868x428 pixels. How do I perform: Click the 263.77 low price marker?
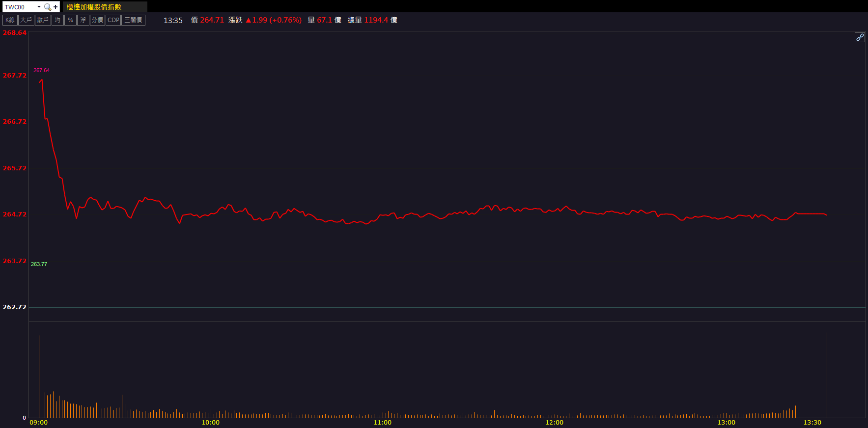click(39, 264)
